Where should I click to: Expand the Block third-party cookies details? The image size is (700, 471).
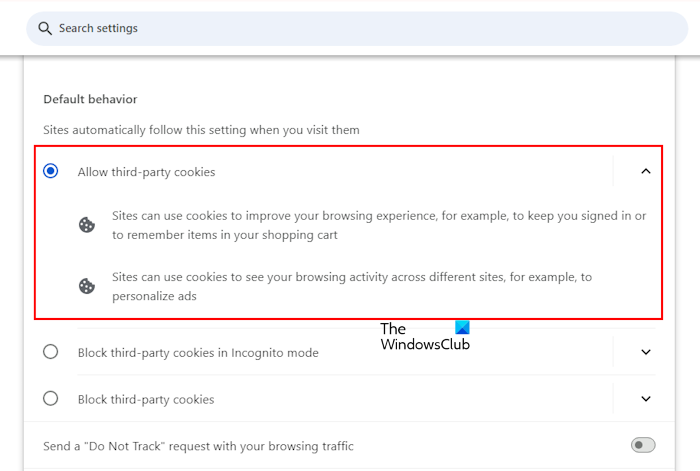[x=645, y=399]
